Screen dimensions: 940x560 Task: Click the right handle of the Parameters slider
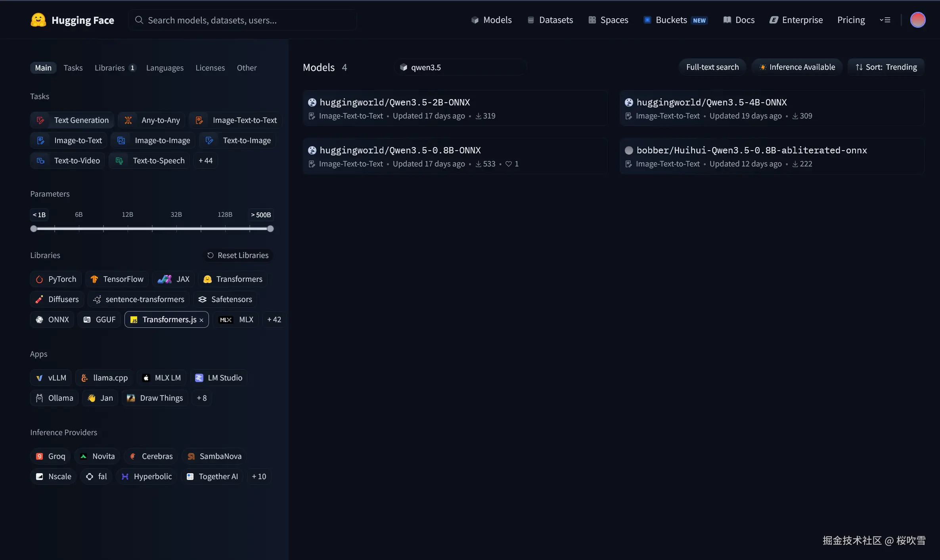point(270,229)
